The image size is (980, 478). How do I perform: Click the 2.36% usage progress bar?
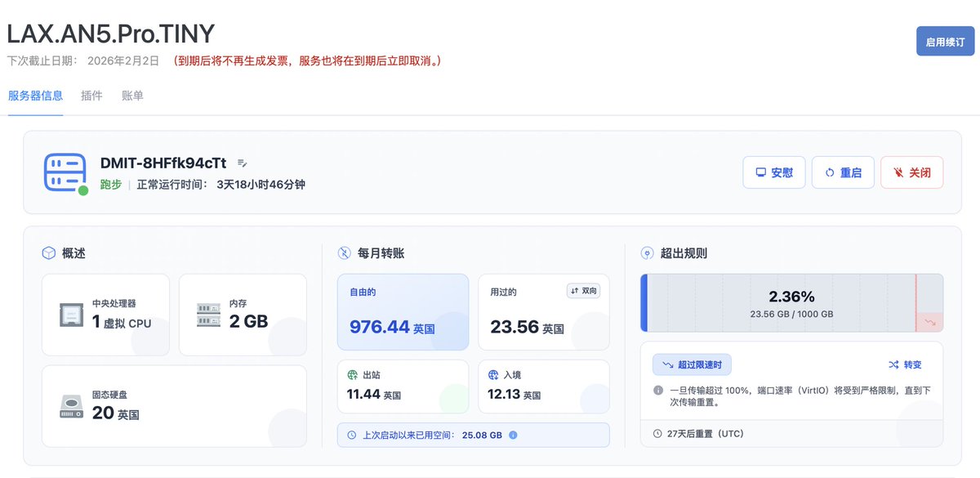[x=791, y=303]
